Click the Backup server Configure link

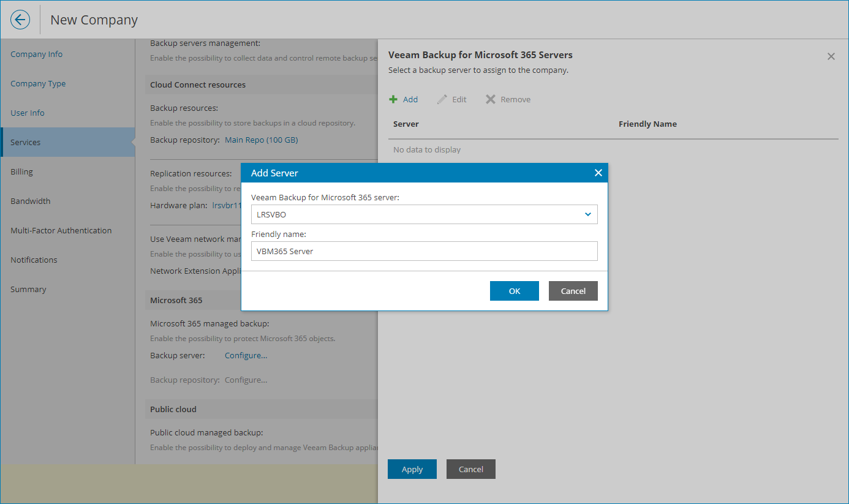click(246, 355)
